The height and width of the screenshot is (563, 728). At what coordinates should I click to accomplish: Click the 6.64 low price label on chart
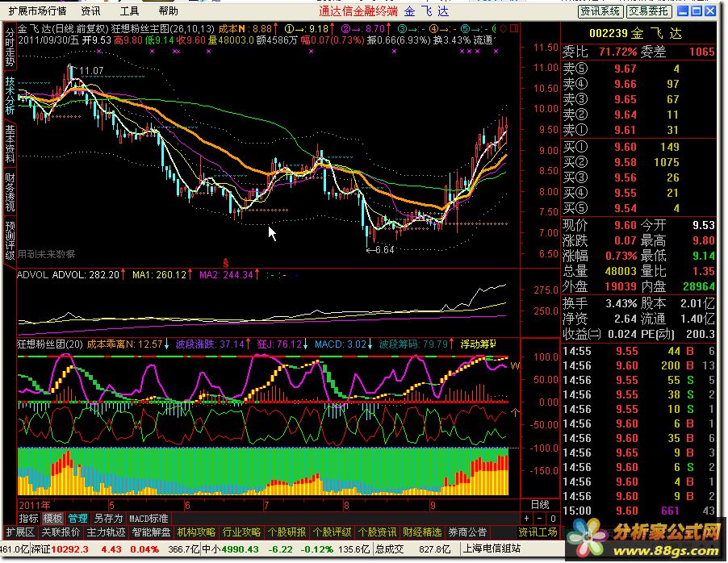coord(385,250)
